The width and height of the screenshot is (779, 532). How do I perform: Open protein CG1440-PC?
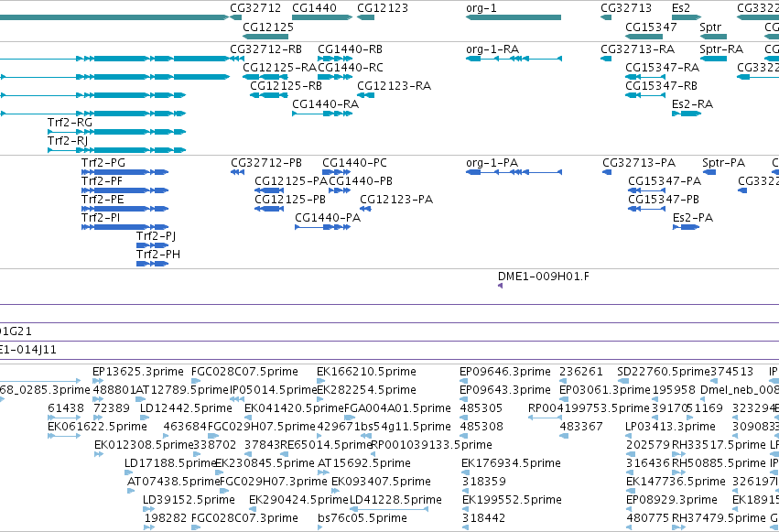pos(354,163)
